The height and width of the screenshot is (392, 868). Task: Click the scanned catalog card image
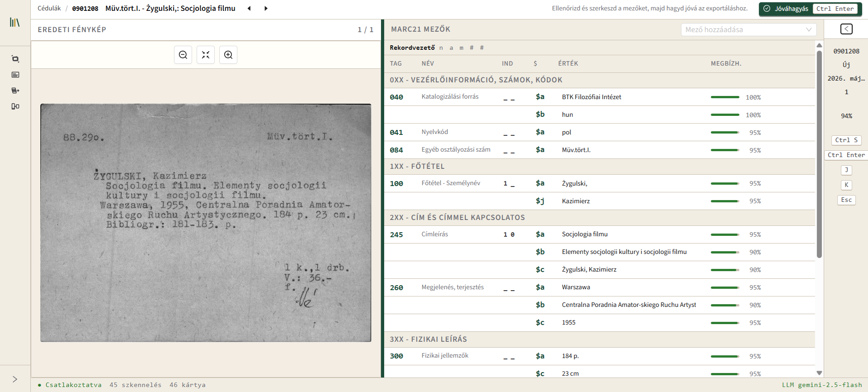(x=206, y=223)
